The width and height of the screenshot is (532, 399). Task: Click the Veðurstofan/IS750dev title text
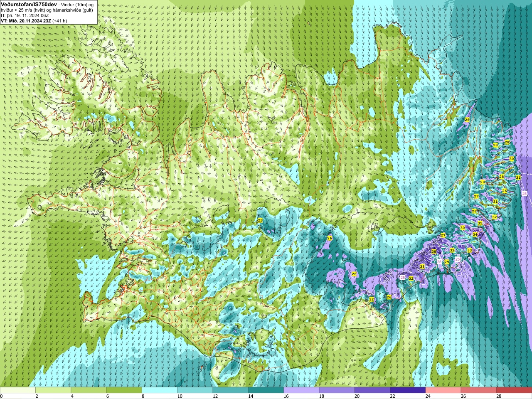pyautogui.click(x=29, y=4)
